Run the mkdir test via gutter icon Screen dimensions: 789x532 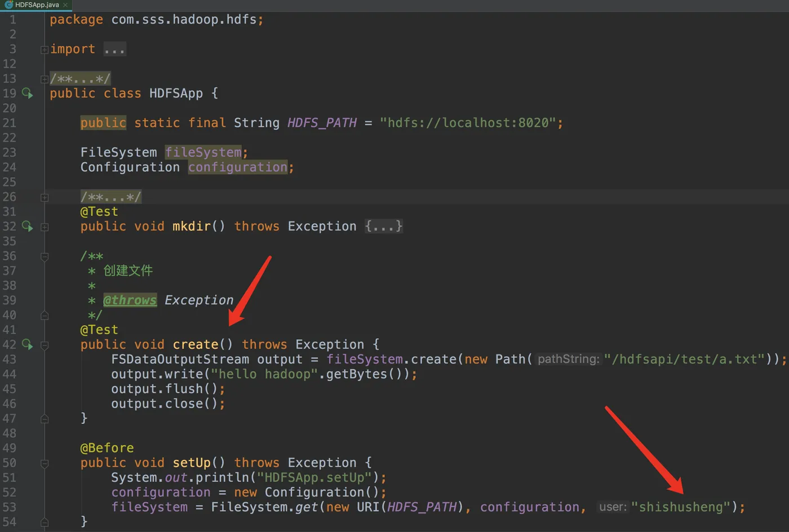27,226
